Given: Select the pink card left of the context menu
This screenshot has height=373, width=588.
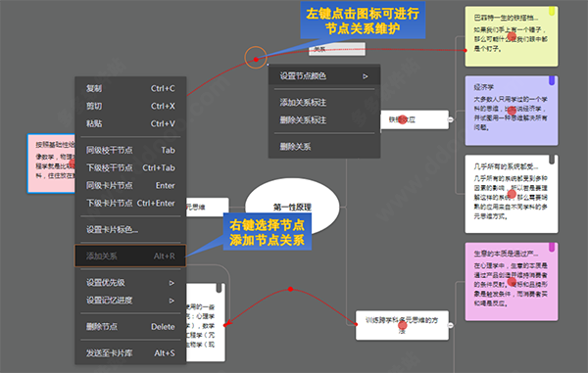Looking at the screenshot, I should [x=51, y=163].
